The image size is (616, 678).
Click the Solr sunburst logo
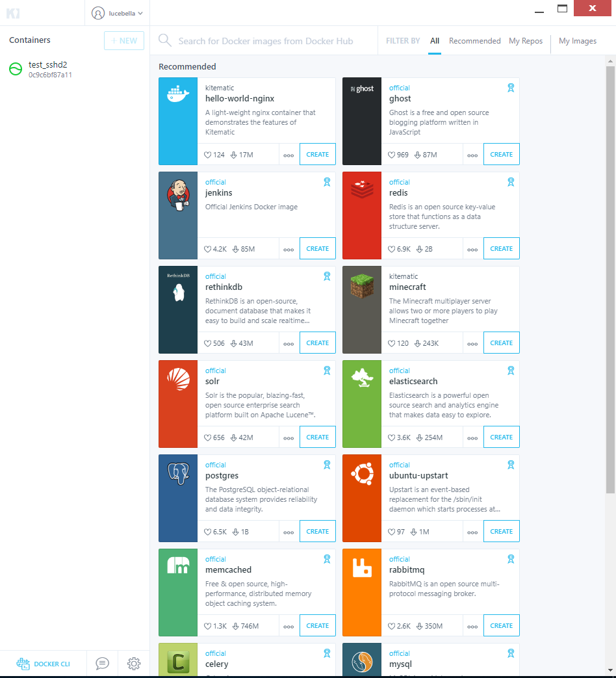(x=178, y=379)
